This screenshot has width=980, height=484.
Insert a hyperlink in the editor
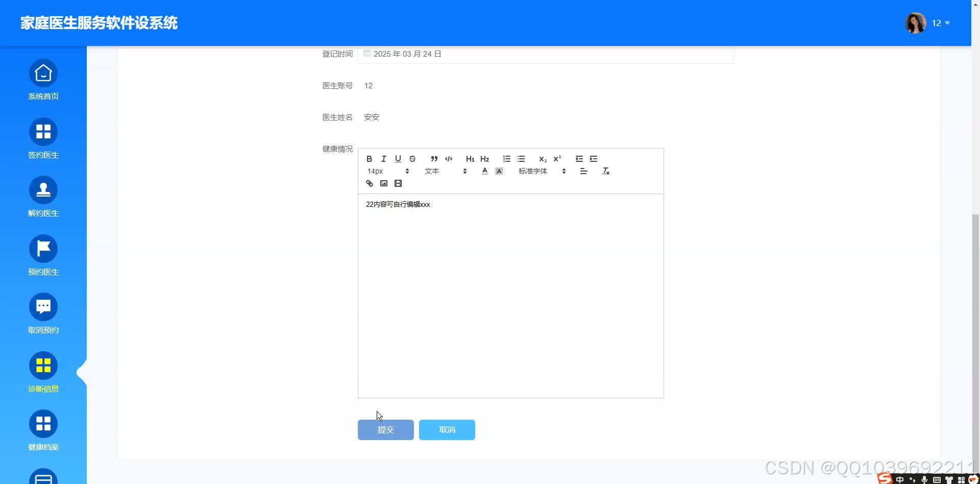point(369,183)
